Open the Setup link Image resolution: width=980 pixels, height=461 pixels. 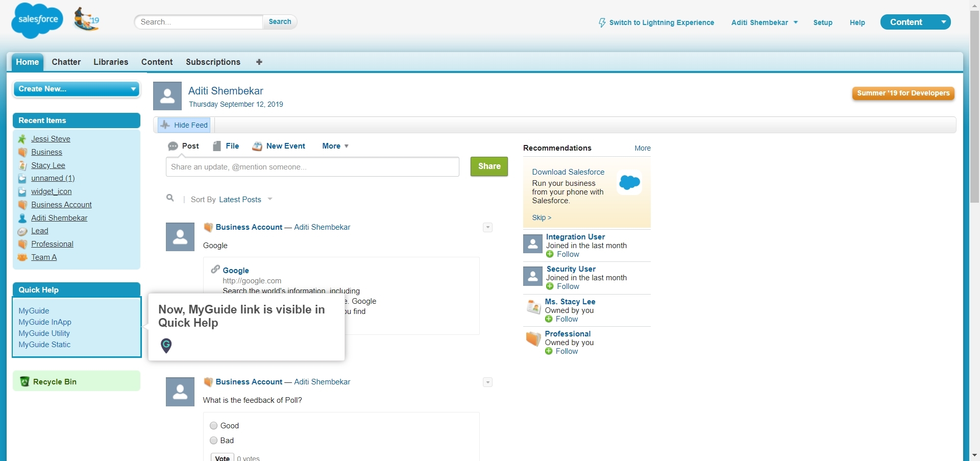pos(823,22)
